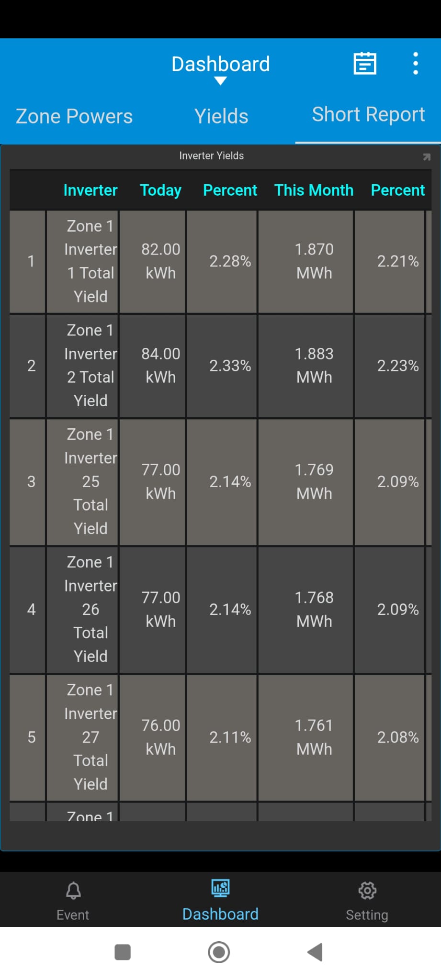This screenshot has height=980, width=441.
Task: Tap the 84.00 kWh today value
Action: point(160,366)
